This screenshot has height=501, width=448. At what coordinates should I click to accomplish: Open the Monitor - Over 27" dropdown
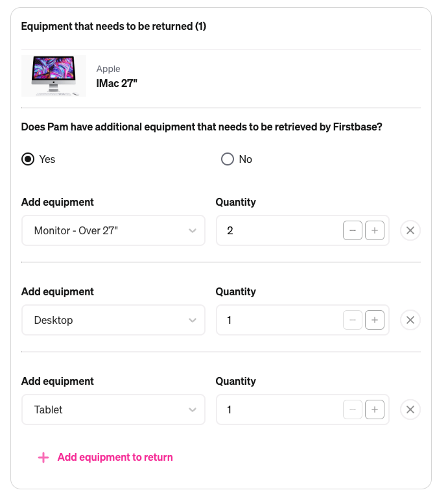point(113,230)
